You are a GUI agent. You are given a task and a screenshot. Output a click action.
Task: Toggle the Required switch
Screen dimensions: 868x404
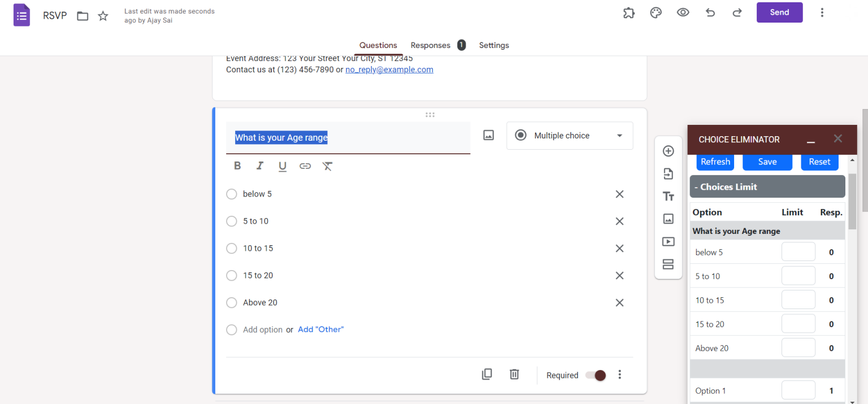[596, 375]
